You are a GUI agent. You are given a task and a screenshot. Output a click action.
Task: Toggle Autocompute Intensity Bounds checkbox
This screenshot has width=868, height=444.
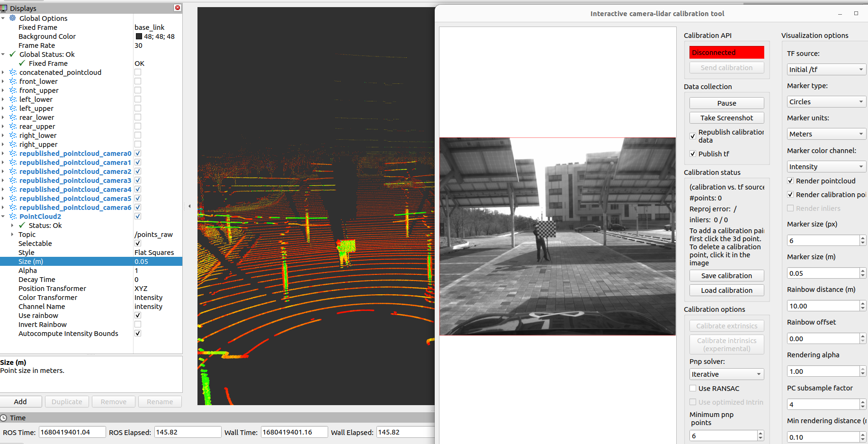point(138,333)
